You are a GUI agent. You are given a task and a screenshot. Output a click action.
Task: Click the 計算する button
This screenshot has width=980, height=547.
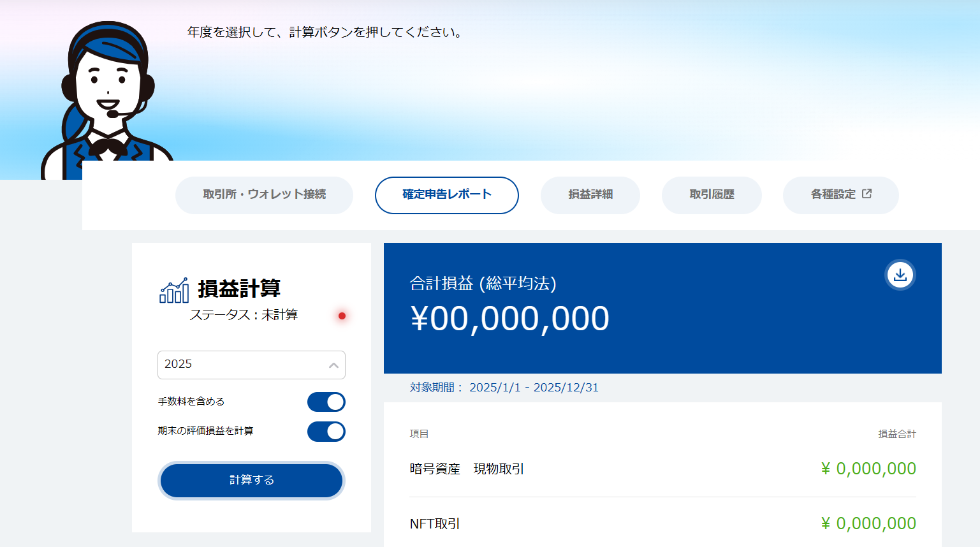tap(251, 480)
